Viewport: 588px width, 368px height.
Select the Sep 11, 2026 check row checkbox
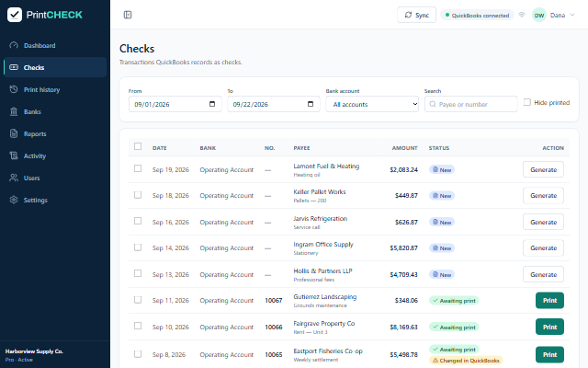coord(138,300)
